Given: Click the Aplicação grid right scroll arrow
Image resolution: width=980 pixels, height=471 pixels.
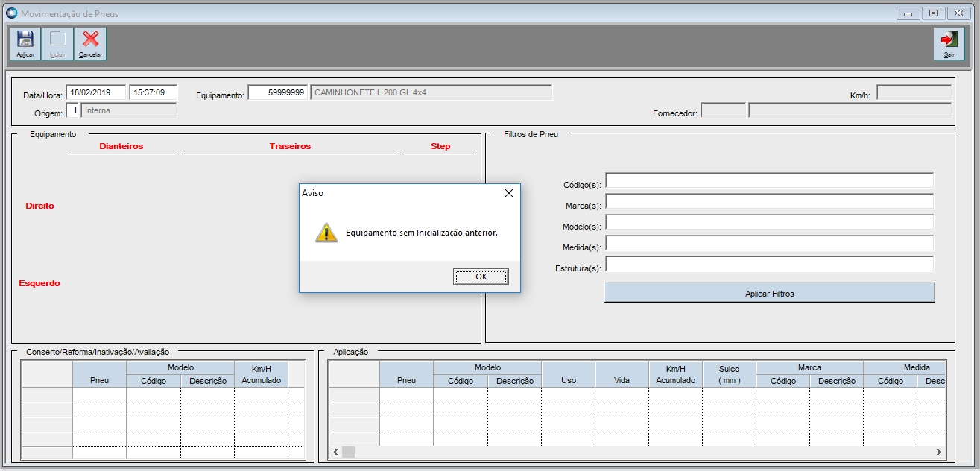Looking at the screenshot, I should tap(939, 452).
